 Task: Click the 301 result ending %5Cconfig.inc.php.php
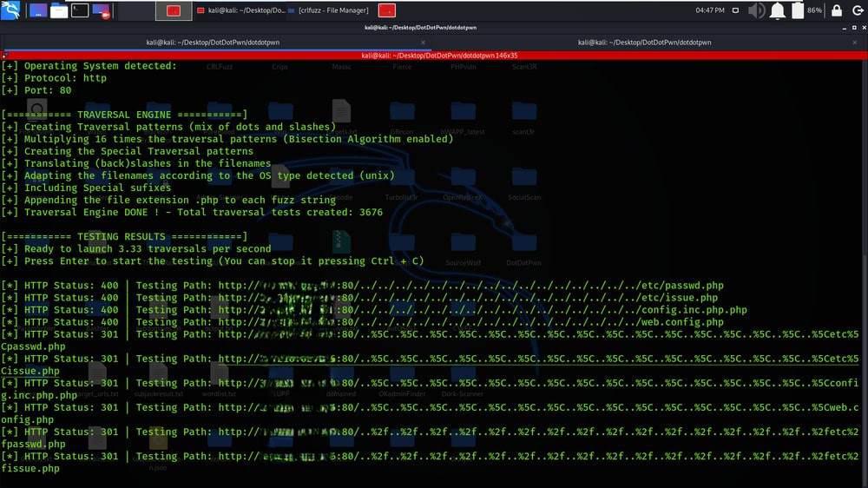pos(430,389)
